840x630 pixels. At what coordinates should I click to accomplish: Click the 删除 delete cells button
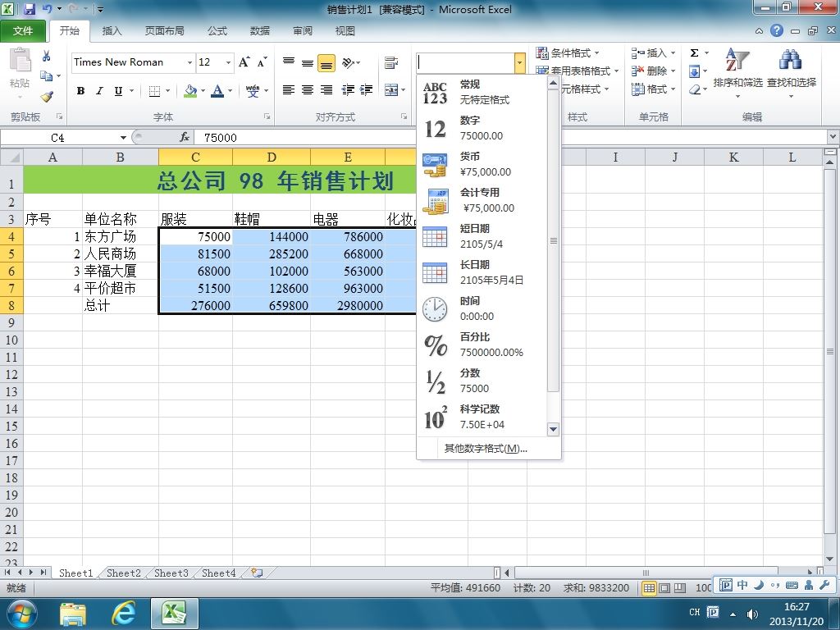[650, 71]
